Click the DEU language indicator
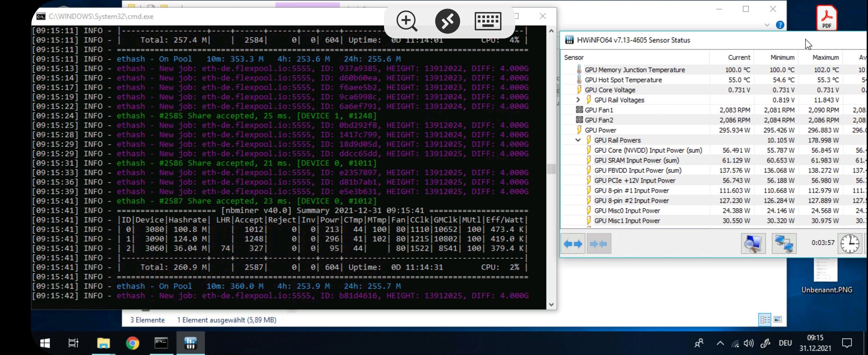 [785, 343]
